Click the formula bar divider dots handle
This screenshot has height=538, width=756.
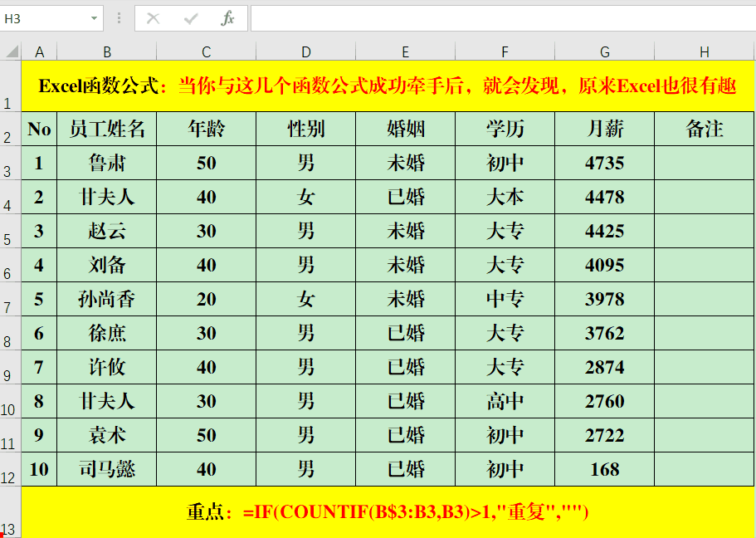[119, 18]
